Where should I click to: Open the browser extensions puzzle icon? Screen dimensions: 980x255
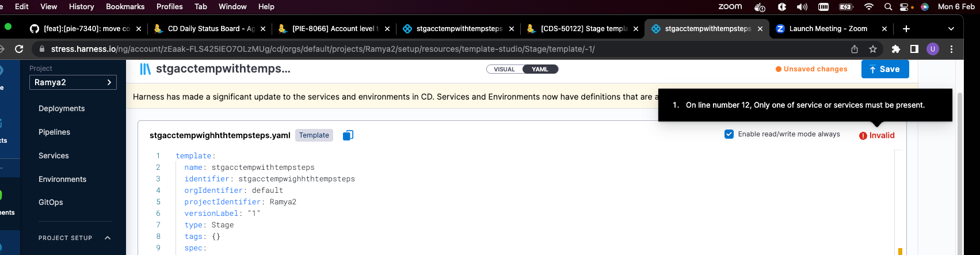point(895,49)
